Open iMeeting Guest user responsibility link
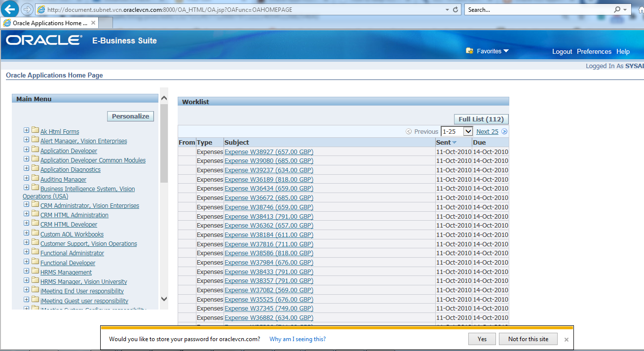Viewport: 644px width, 351px height. [84, 301]
